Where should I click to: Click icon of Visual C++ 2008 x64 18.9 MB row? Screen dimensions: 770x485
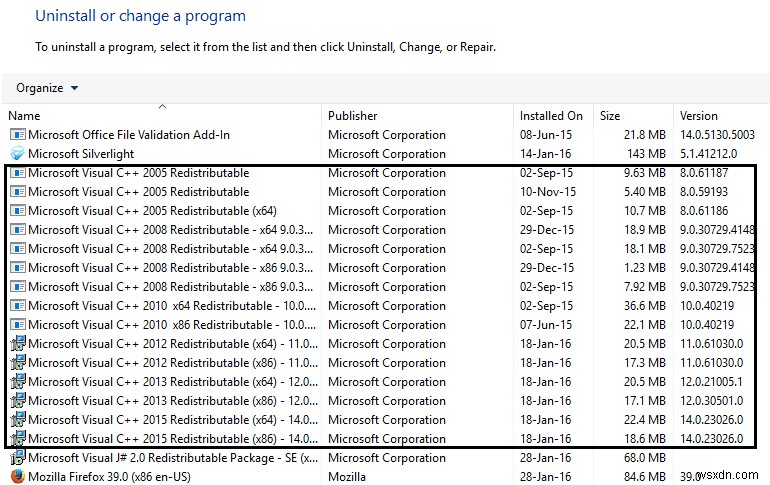[18, 230]
